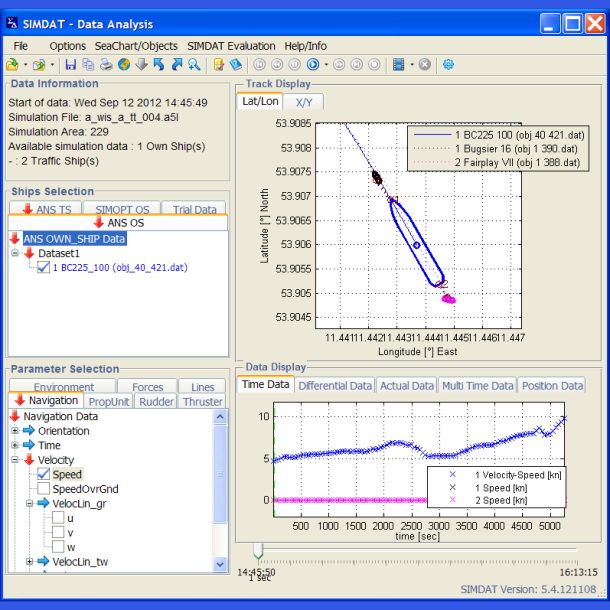Click the gray down arrow toolbar icon

click(142, 65)
